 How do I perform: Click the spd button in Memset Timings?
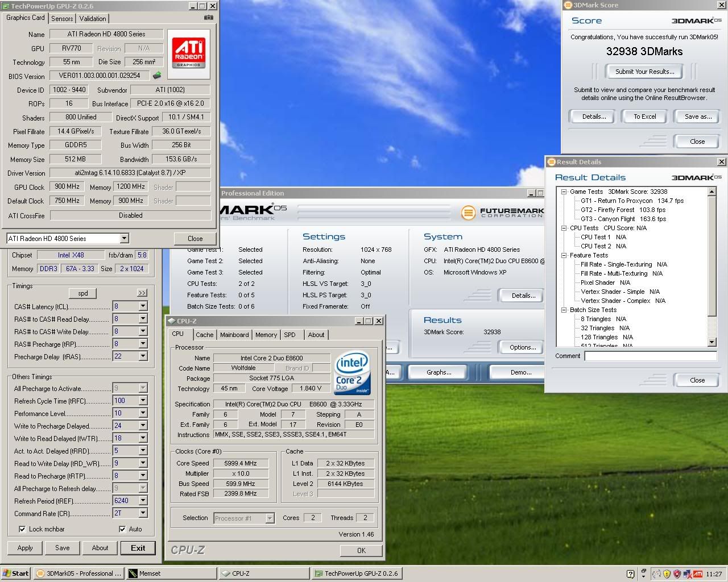[83, 293]
